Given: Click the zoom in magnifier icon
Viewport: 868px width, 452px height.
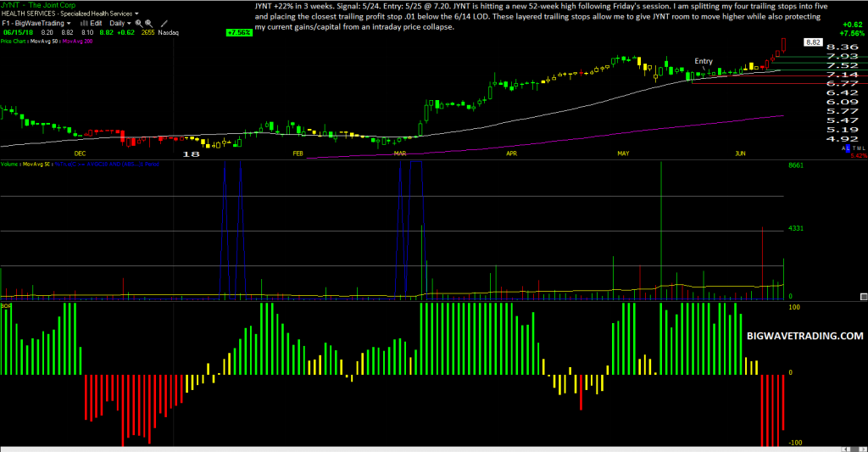Looking at the screenshot, I should [x=139, y=23].
